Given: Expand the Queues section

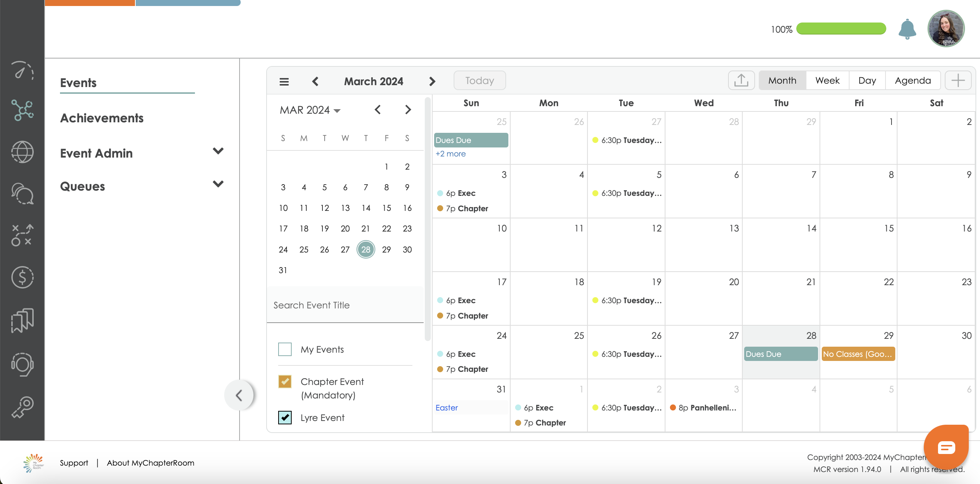Looking at the screenshot, I should 218,184.
